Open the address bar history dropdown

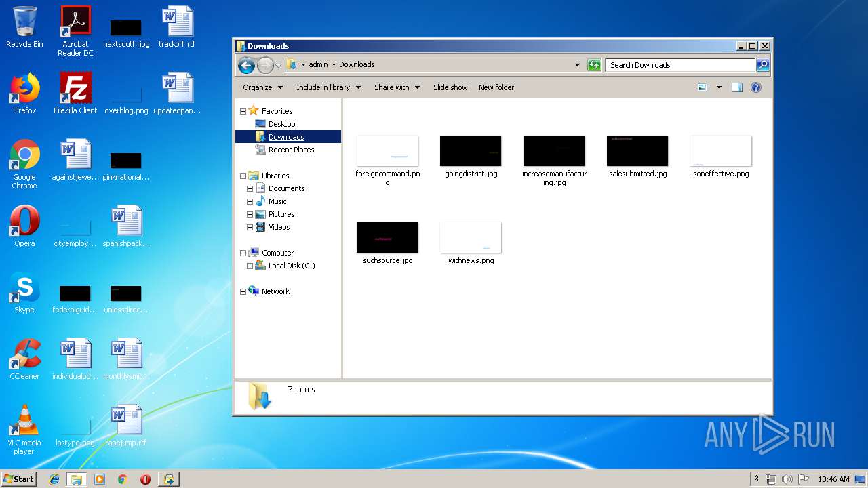click(577, 65)
